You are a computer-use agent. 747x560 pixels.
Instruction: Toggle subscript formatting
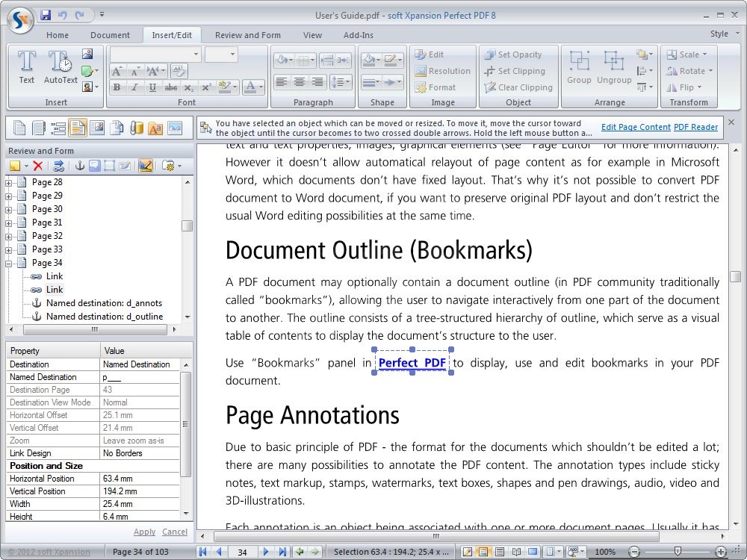pyautogui.click(x=188, y=87)
